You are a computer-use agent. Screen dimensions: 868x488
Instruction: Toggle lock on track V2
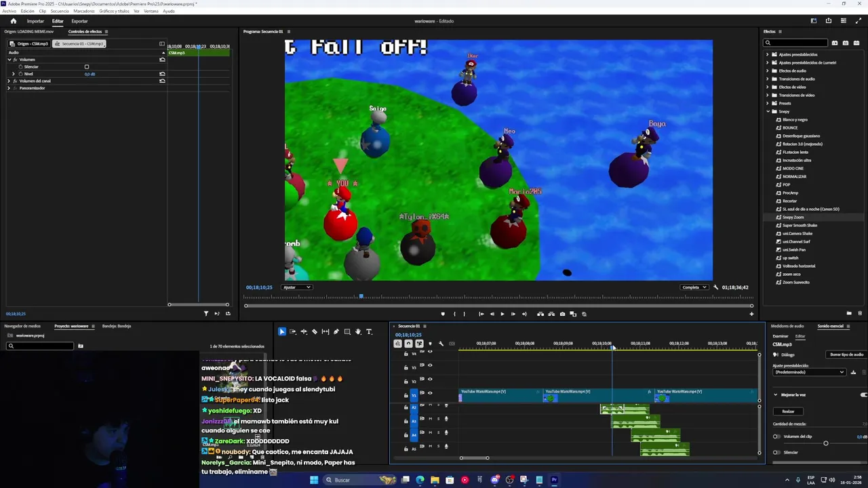click(406, 381)
